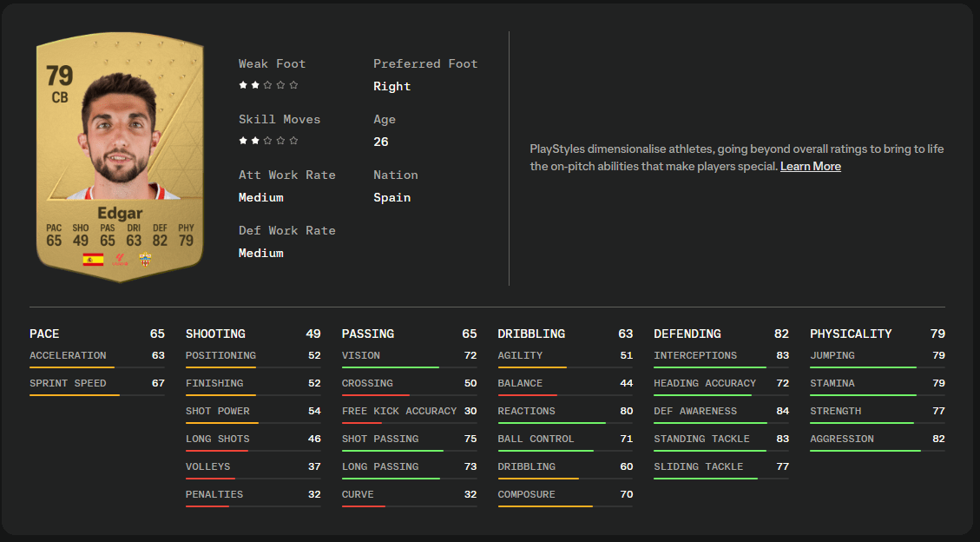Click the Def Awareness stat row
This screenshot has height=542, width=980.
(721, 413)
